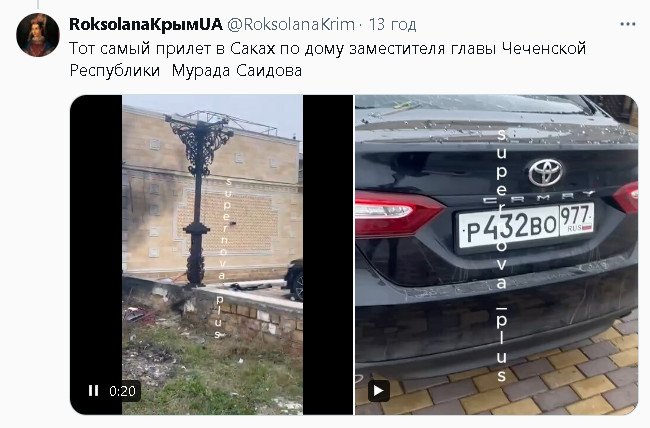Click the 0:20 elapsed time indicator
This screenshot has height=428, width=650.
coord(122,391)
